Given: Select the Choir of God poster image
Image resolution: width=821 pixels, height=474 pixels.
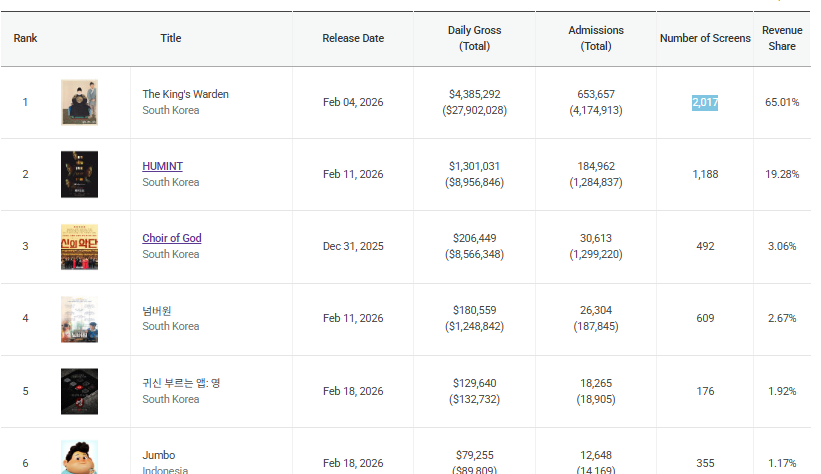Looking at the screenshot, I should 79,247.
